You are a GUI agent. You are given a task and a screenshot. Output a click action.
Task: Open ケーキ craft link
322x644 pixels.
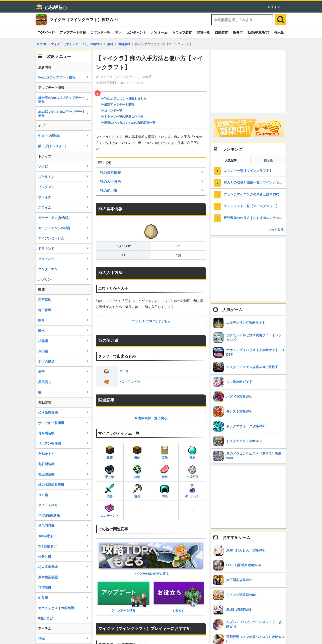pos(124,371)
